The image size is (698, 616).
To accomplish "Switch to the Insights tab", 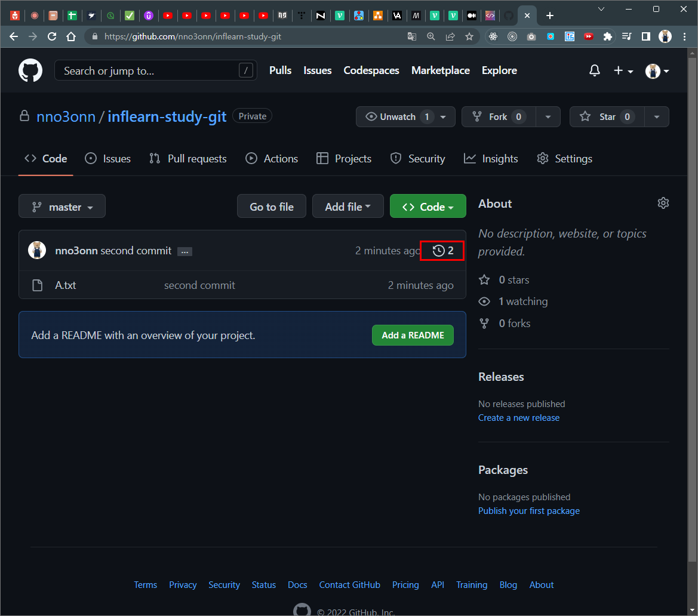I will (x=491, y=158).
